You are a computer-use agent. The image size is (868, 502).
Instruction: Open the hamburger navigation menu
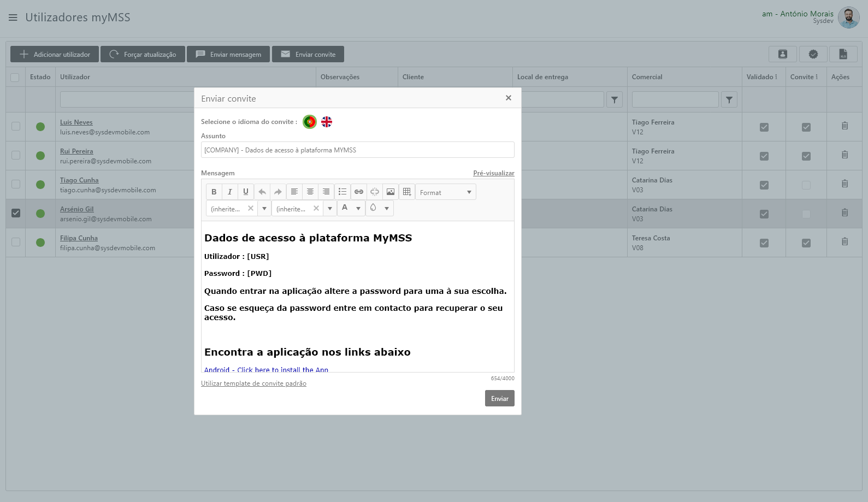click(x=13, y=17)
